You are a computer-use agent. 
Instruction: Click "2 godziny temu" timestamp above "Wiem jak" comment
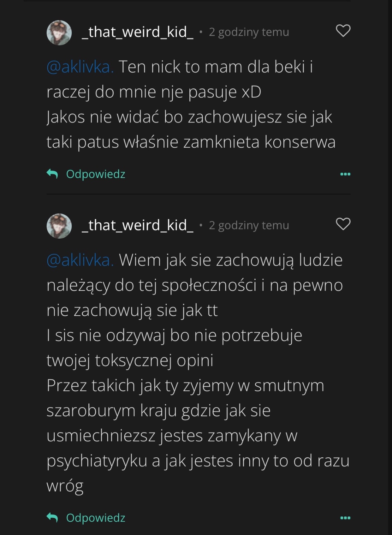[249, 225]
